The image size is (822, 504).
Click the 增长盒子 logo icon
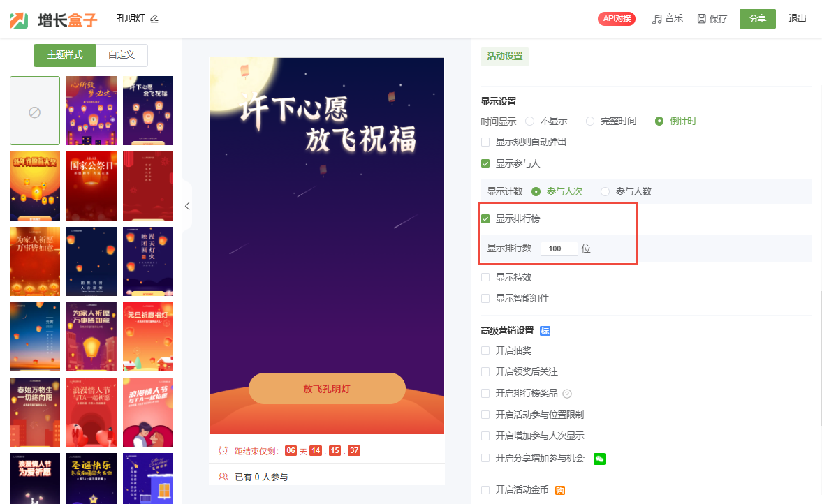tap(19, 20)
